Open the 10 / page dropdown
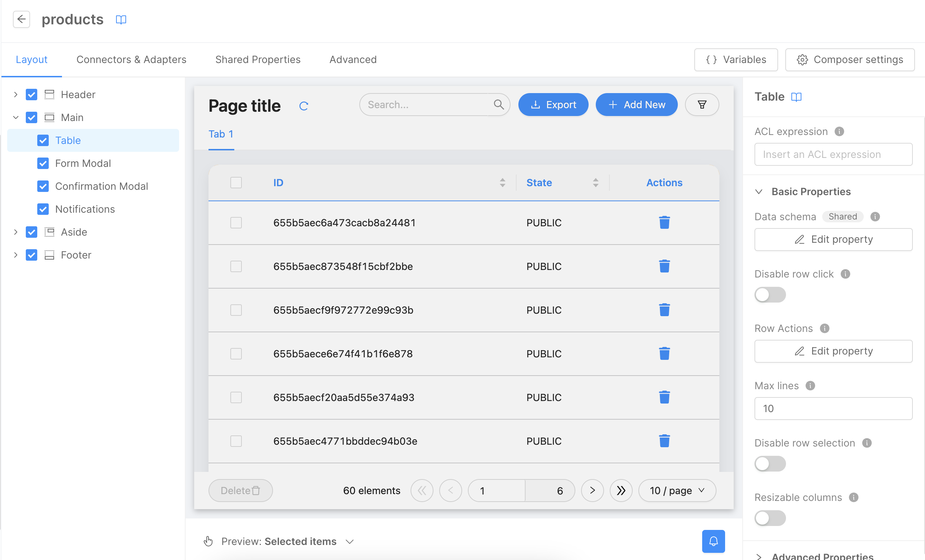This screenshot has height=560, width=925. point(676,490)
